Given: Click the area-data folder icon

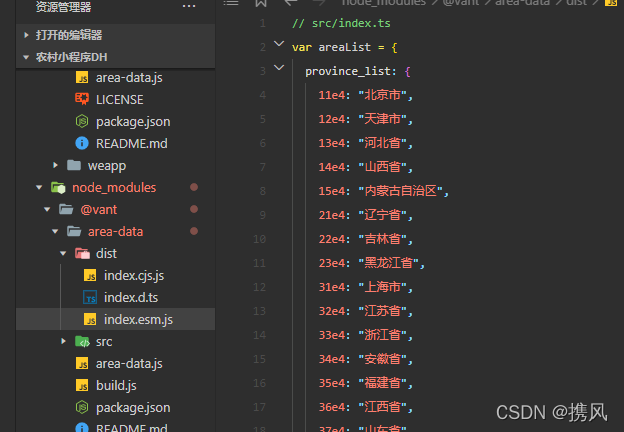Looking at the screenshot, I should tap(74, 231).
